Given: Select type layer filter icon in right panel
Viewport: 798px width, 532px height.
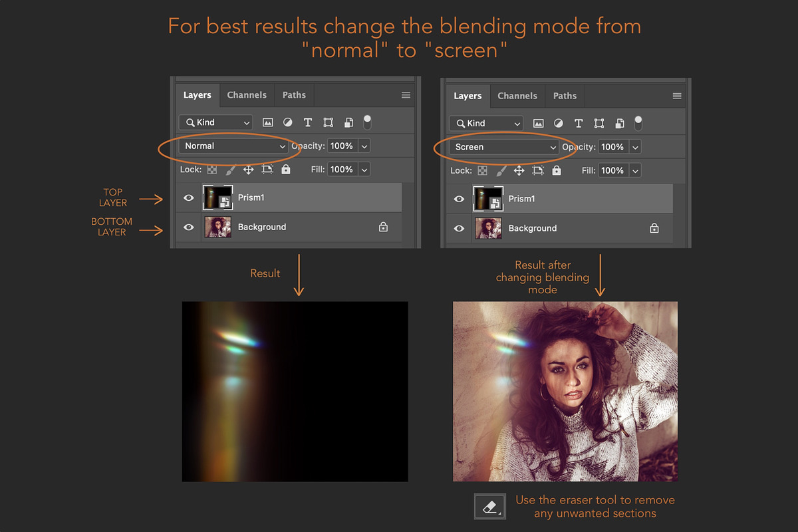Looking at the screenshot, I should click(x=579, y=123).
